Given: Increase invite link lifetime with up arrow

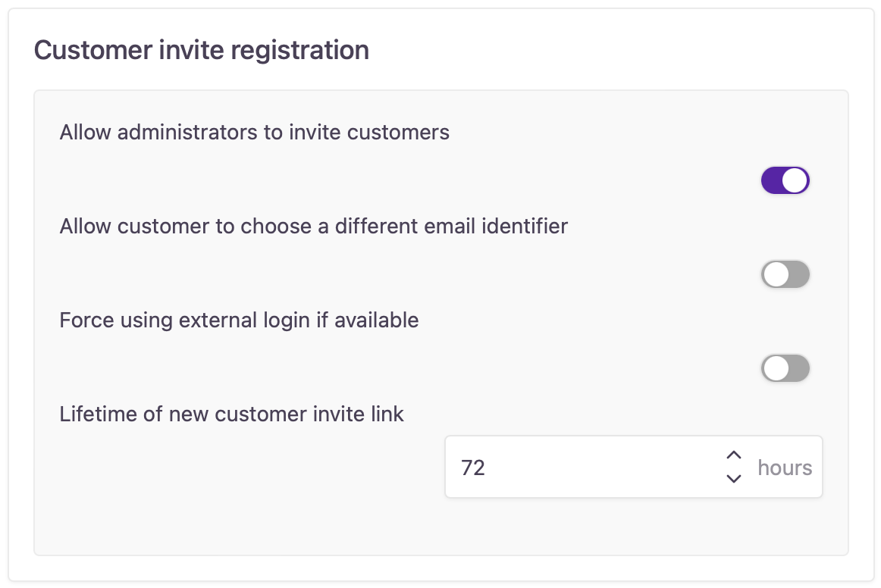Looking at the screenshot, I should (733, 456).
